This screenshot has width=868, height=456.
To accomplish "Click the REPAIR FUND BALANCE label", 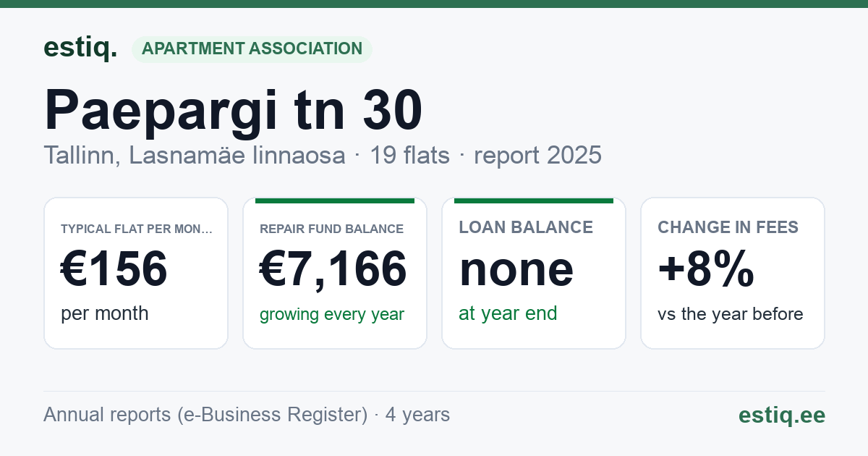I will click(332, 229).
